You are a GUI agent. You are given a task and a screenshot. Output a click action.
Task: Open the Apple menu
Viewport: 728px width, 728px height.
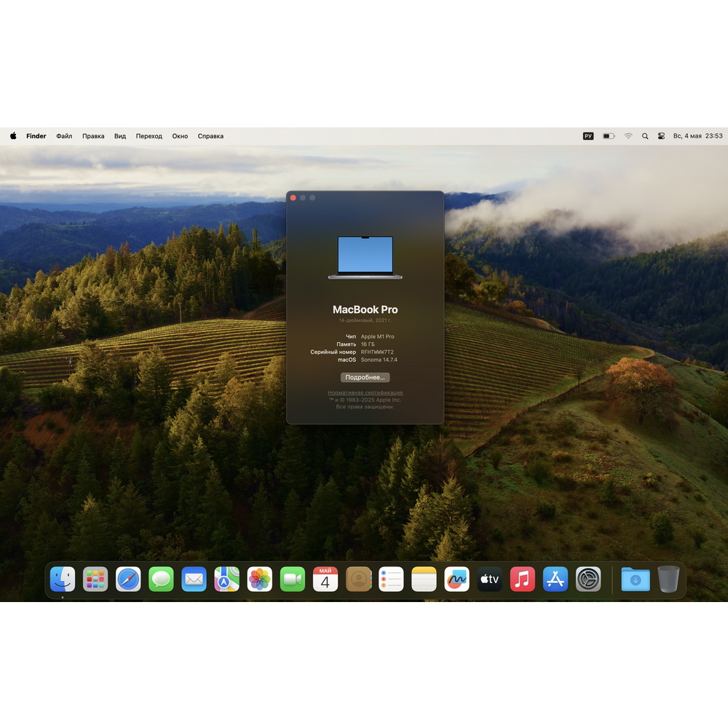tap(13, 136)
